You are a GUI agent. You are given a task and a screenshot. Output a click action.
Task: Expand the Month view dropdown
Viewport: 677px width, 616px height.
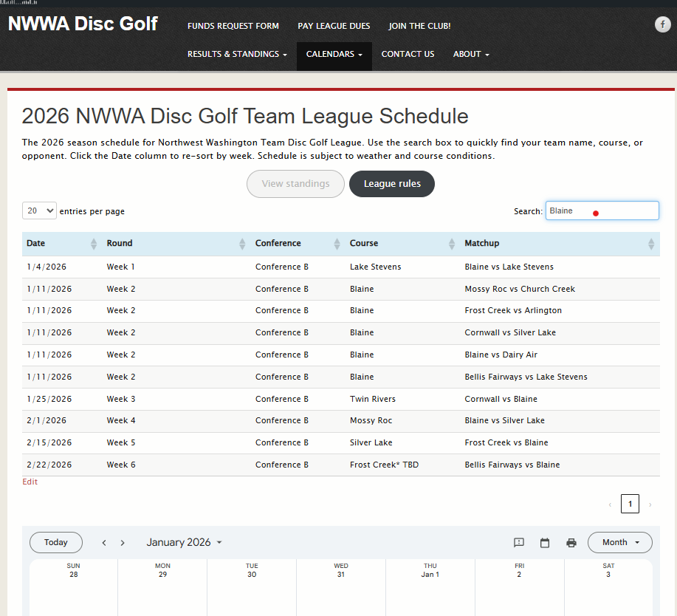tap(619, 542)
